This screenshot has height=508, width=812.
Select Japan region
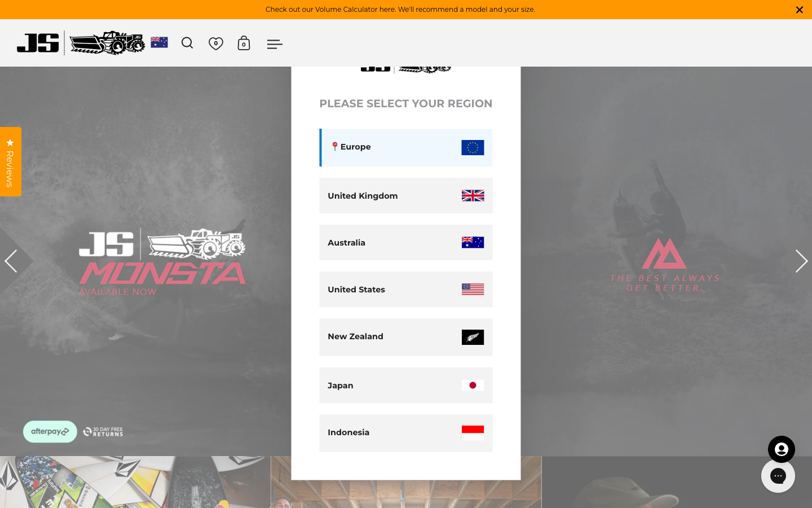coord(406,386)
